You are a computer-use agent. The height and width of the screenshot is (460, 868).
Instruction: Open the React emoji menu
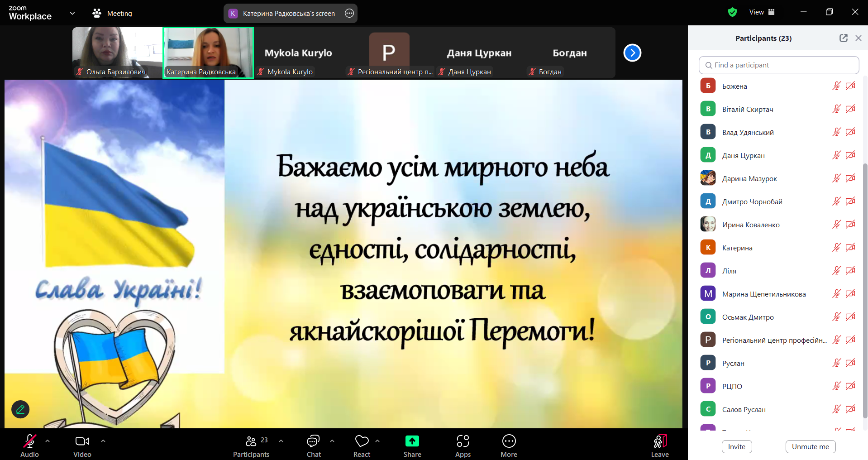point(362,446)
